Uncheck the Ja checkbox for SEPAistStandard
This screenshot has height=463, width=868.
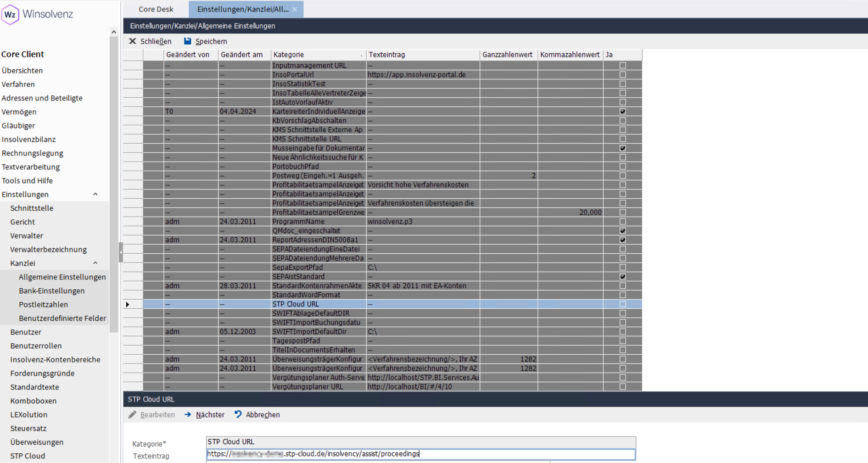click(622, 277)
